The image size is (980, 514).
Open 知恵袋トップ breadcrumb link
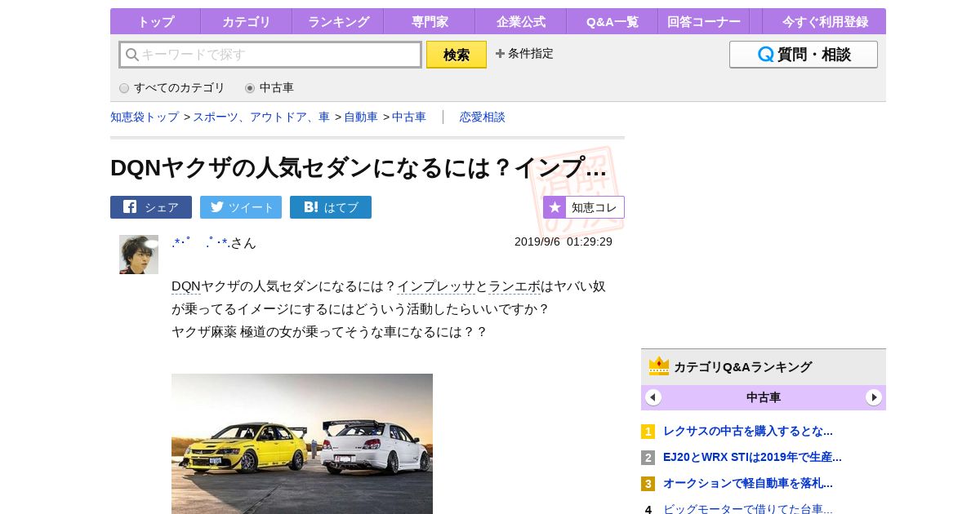coord(145,117)
